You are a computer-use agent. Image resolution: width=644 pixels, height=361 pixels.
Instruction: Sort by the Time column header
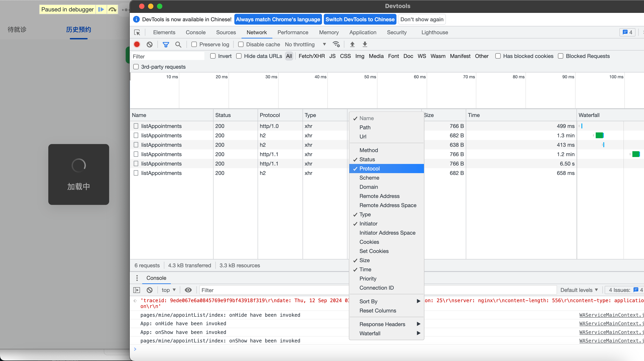pyautogui.click(x=521, y=115)
